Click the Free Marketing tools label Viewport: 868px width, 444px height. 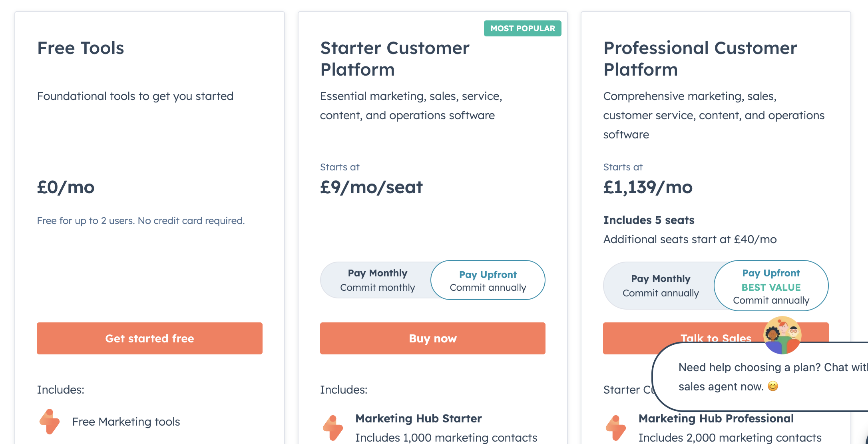click(x=126, y=422)
